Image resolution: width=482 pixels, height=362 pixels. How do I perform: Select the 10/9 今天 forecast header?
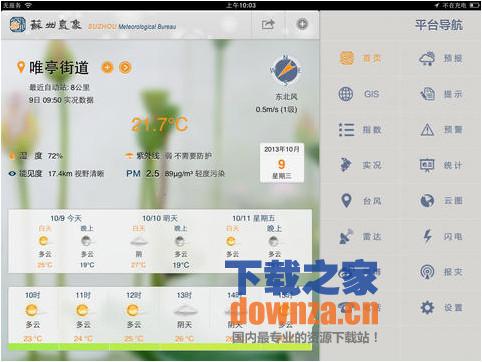click(x=66, y=218)
